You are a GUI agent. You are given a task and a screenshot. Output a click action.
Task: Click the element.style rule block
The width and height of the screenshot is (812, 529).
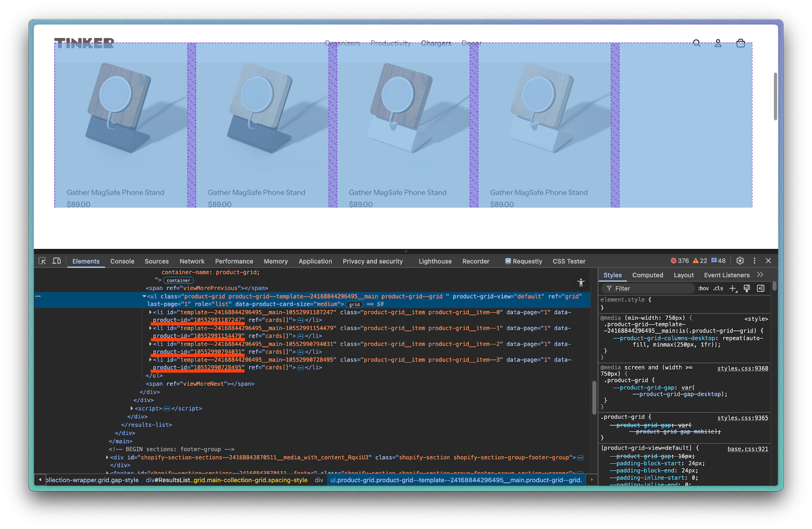685,303
